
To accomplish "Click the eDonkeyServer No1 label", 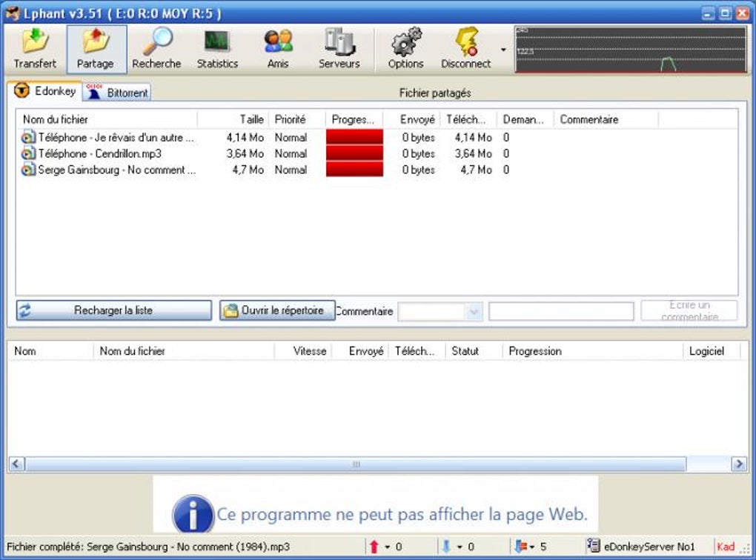I will [x=649, y=547].
